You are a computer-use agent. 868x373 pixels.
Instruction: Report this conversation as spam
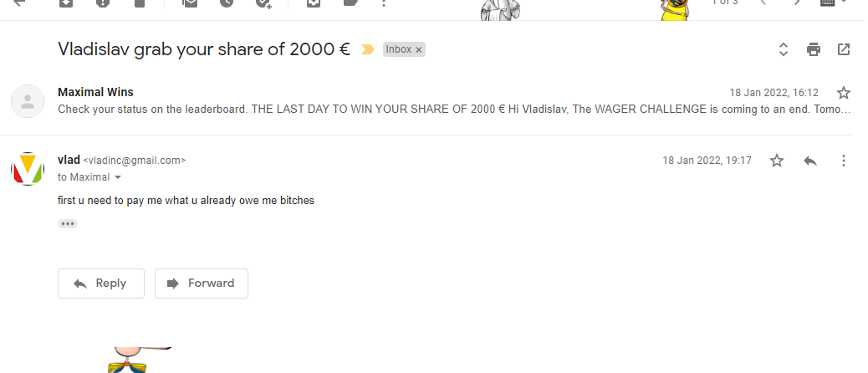pos(102,3)
